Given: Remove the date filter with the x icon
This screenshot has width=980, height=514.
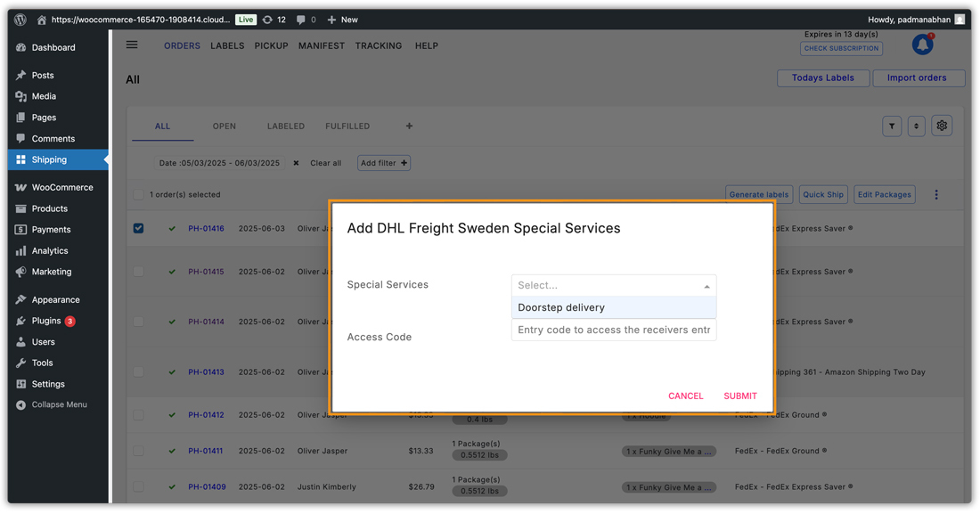Looking at the screenshot, I should tap(297, 163).
